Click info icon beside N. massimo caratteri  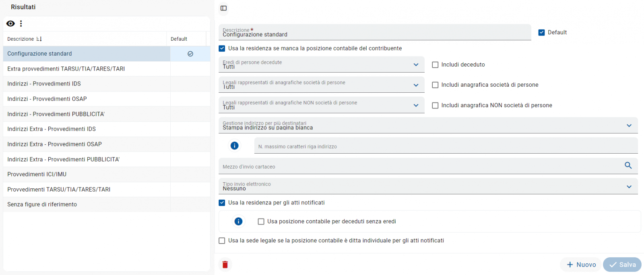click(x=235, y=146)
